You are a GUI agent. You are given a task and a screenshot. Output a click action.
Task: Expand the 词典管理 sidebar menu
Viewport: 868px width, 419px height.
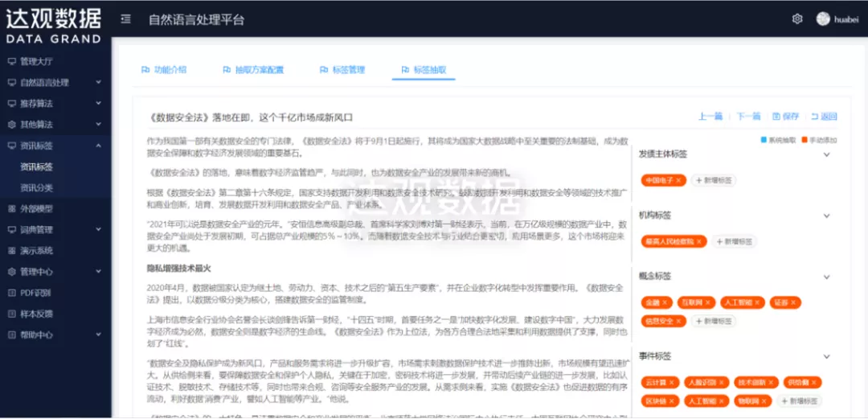click(x=98, y=230)
